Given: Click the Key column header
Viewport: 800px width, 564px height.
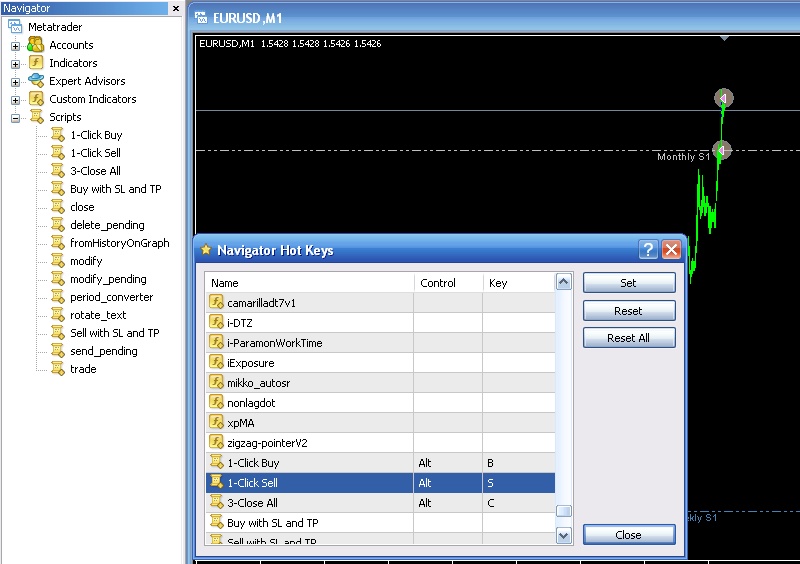Looking at the screenshot, I should click(518, 283).
